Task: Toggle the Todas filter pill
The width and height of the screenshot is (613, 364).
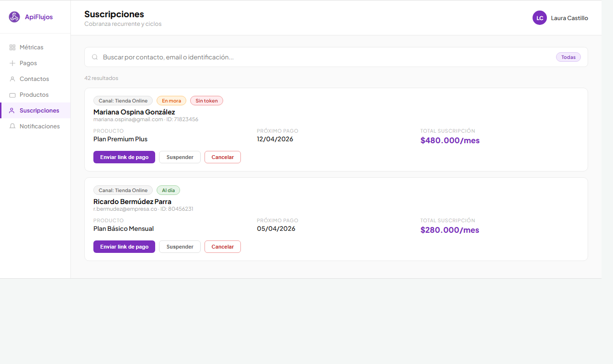Action: (x=568, y=57)
